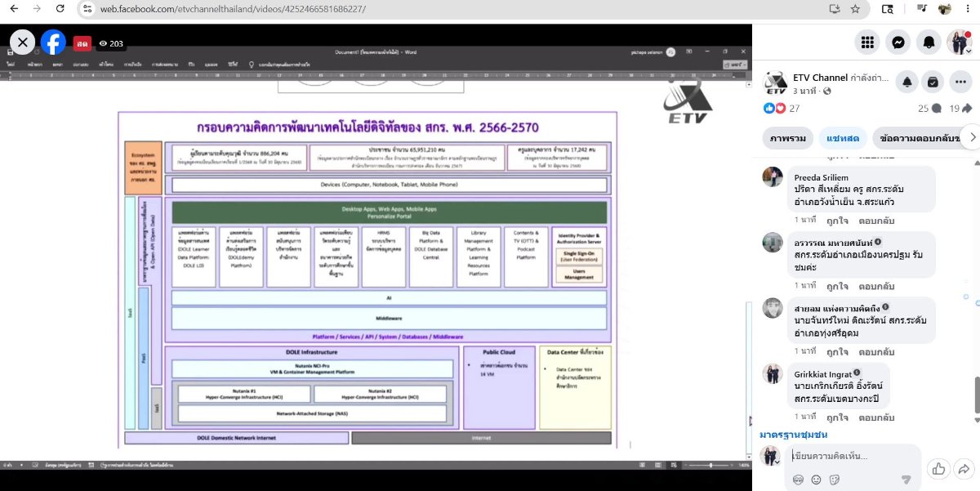The image size is (980, 491).
Task: Open Facebook menu grid icon
Action: [867, 42]
